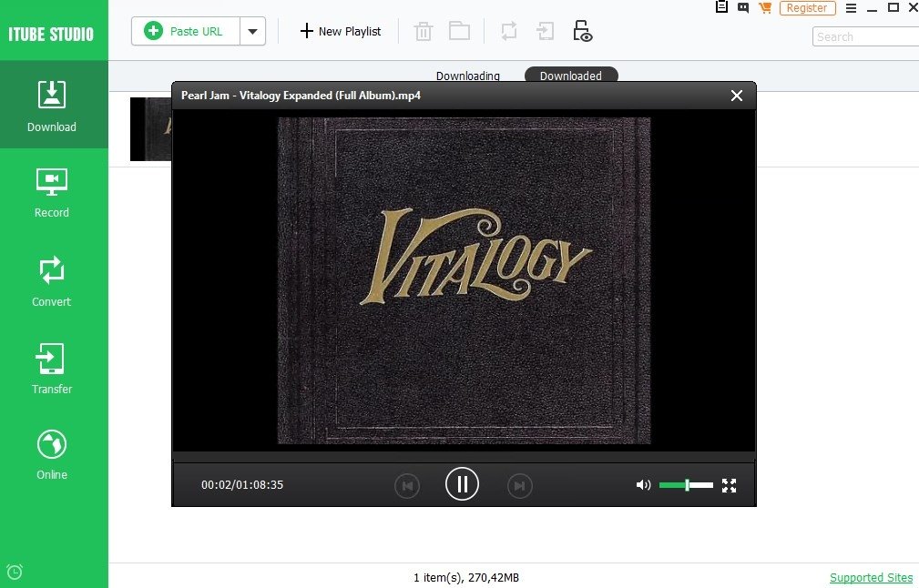The width and height of the screenshot is (919, 588).
Task: Open the Supported Sites link
Action: click(x=871, y=577)
